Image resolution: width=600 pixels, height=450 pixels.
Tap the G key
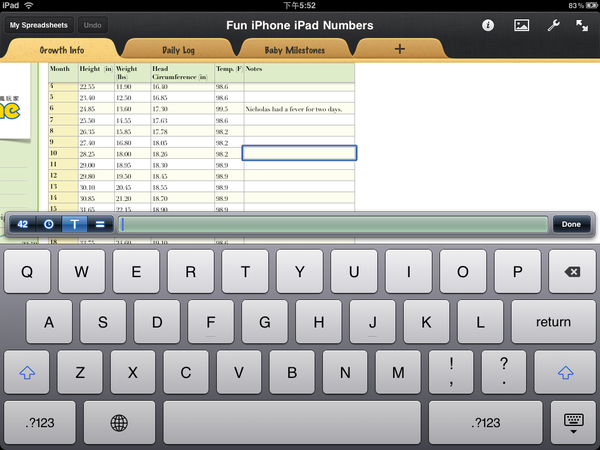(265, 322)
